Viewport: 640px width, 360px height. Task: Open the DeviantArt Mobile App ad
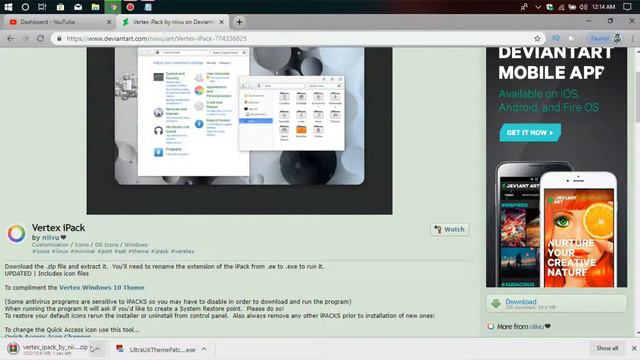pos(556,167)
